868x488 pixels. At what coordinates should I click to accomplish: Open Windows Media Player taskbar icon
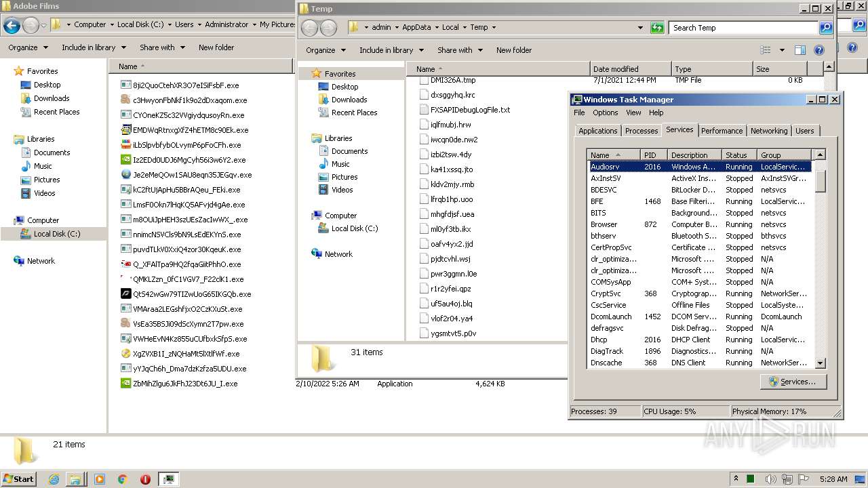[100, 479]
